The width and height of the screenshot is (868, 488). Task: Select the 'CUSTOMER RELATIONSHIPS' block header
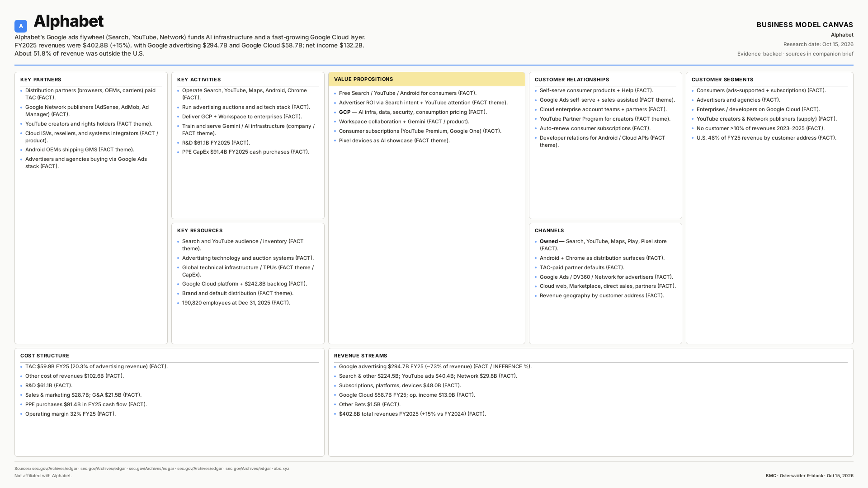[x=572, y=80]
